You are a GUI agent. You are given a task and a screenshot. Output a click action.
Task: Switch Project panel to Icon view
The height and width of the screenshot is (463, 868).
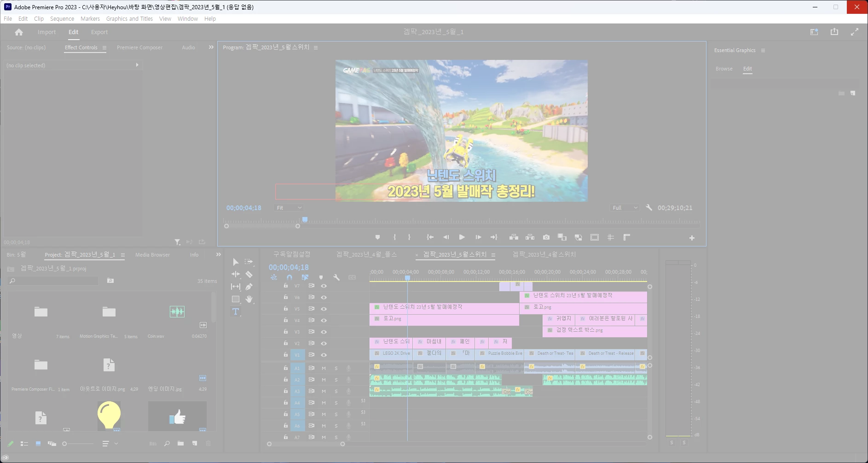coord(38,444)
